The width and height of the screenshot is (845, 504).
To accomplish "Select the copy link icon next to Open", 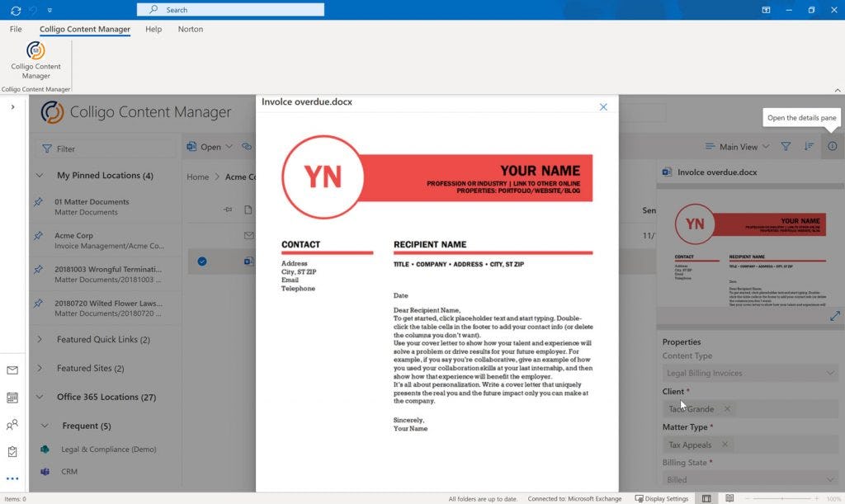I will point(247,146).
